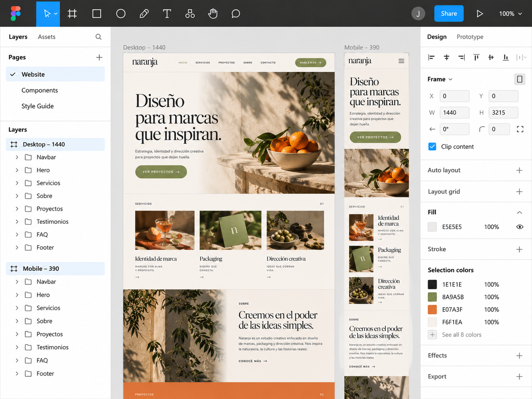Click the 8A9A5B green selection swatch

click(432, 297)
